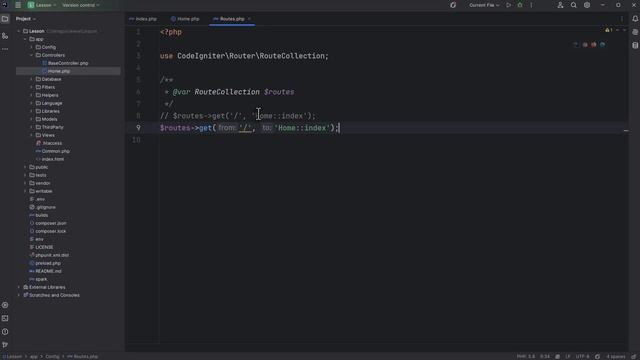This screenshot has width=640, height=360.
Task: Jump to the next highlighted problem arrow
Action: pyautogui.click(x=624, y=30)
